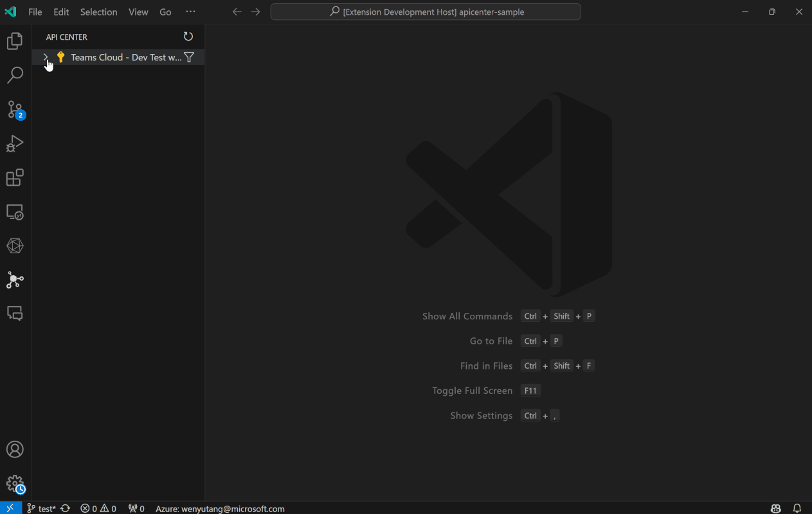Screen dimensions: 812x514
Task: Open the Remote Explorer view
Action: point(15,211)
